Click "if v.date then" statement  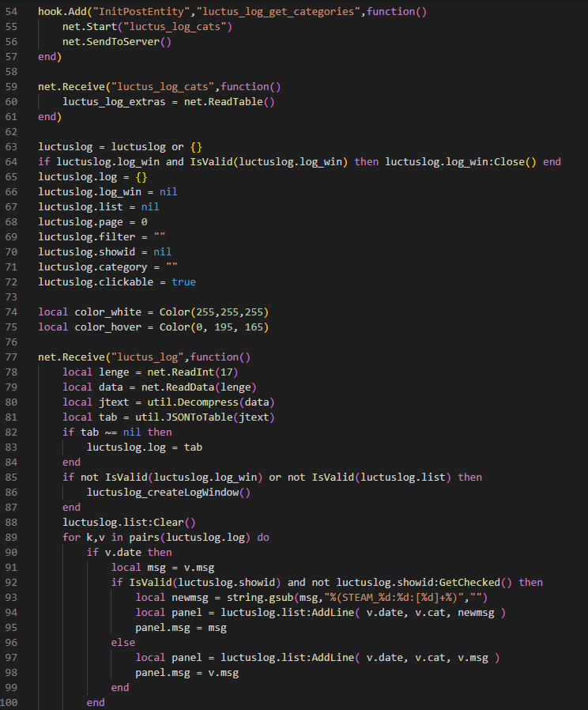pos(129,553)
